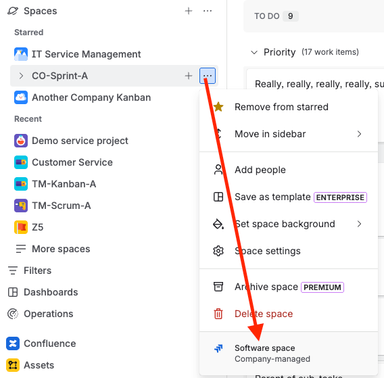Click the three-dot menu button on CO-Sprint-A
The image size is (384, 378).
click(207, 76)
